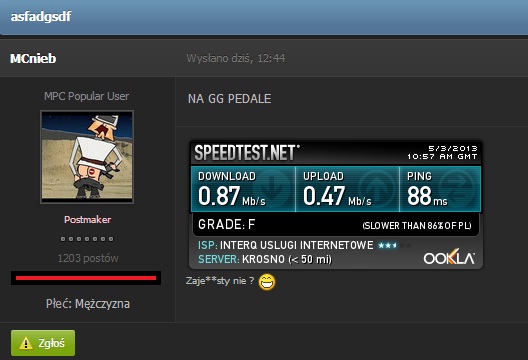Click the Postmaker rank label
The width and height of the screenshot is (528, 360).
click(88, 220)
